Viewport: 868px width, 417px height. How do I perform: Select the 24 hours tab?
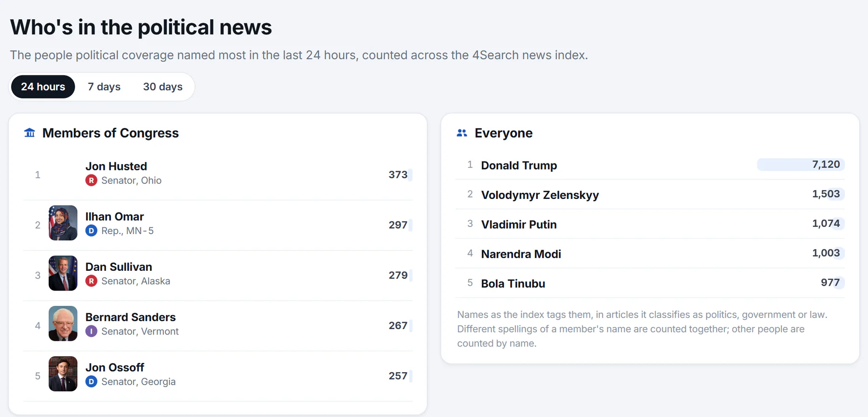point(43,87)
